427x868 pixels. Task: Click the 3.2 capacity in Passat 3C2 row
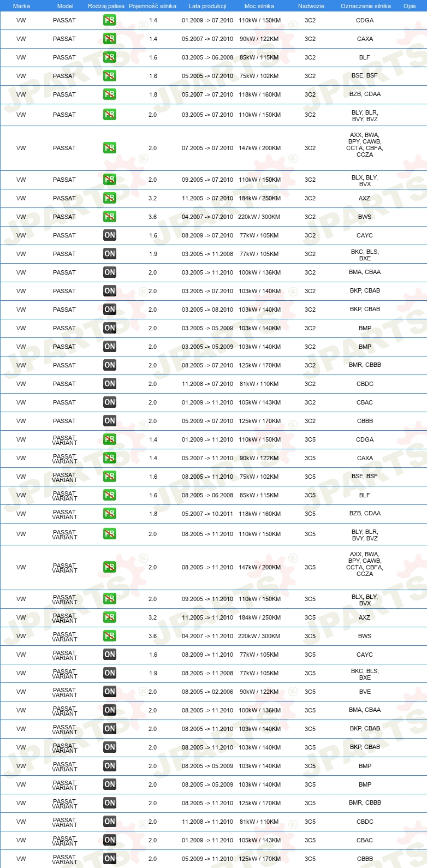(x=153, y=198)
